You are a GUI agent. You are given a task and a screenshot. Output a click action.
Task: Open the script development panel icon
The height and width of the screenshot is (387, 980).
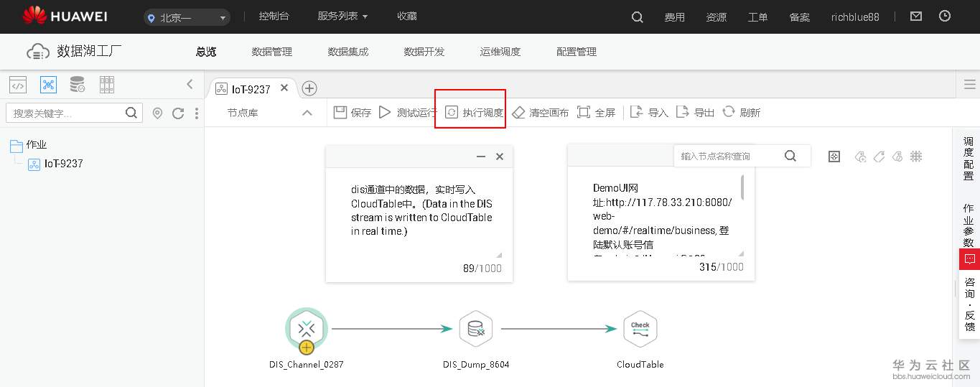(18, 85)
